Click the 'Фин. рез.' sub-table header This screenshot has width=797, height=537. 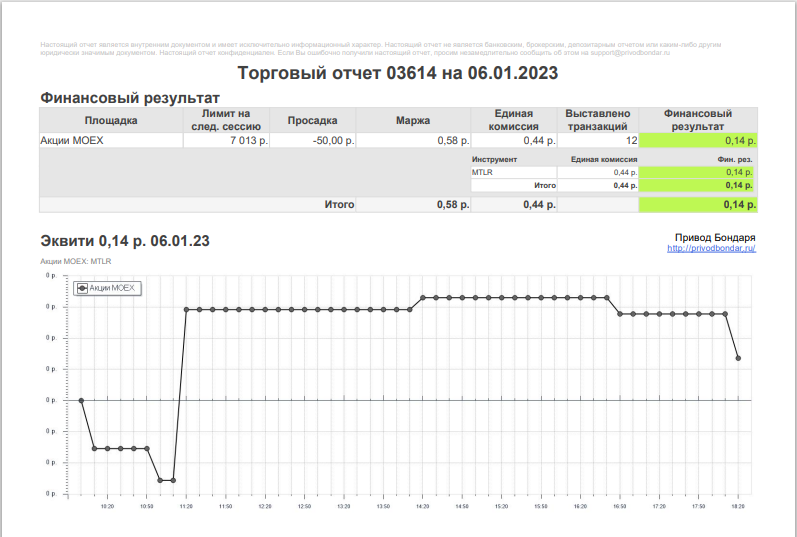735,159
